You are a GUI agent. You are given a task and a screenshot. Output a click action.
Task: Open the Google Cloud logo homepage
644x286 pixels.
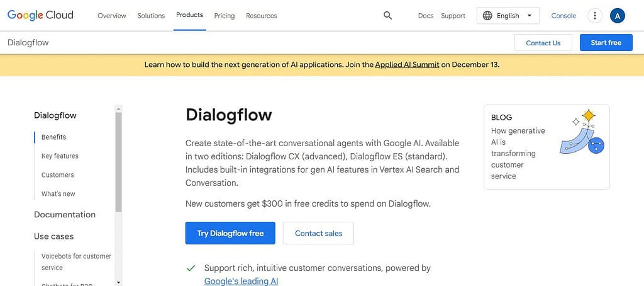40,15
